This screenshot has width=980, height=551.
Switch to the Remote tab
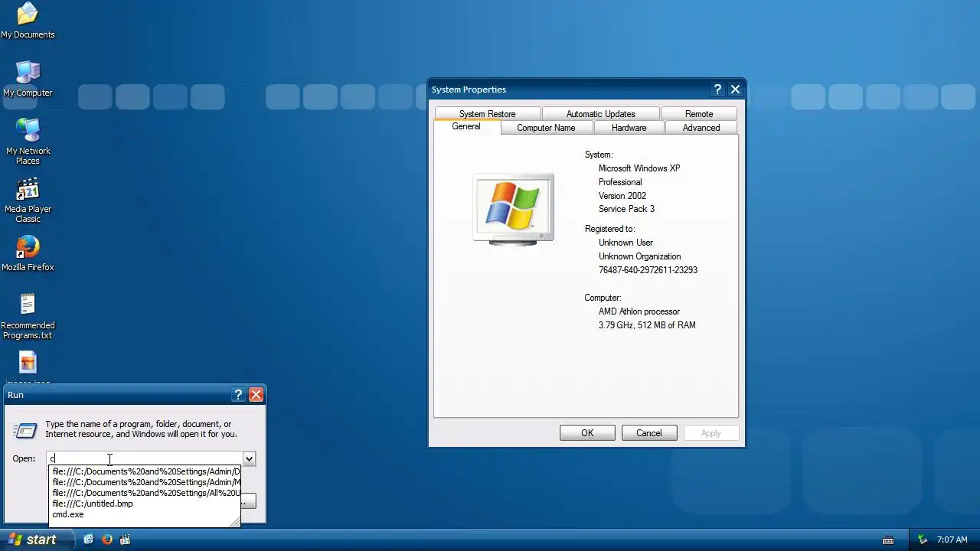click(698, 114)
